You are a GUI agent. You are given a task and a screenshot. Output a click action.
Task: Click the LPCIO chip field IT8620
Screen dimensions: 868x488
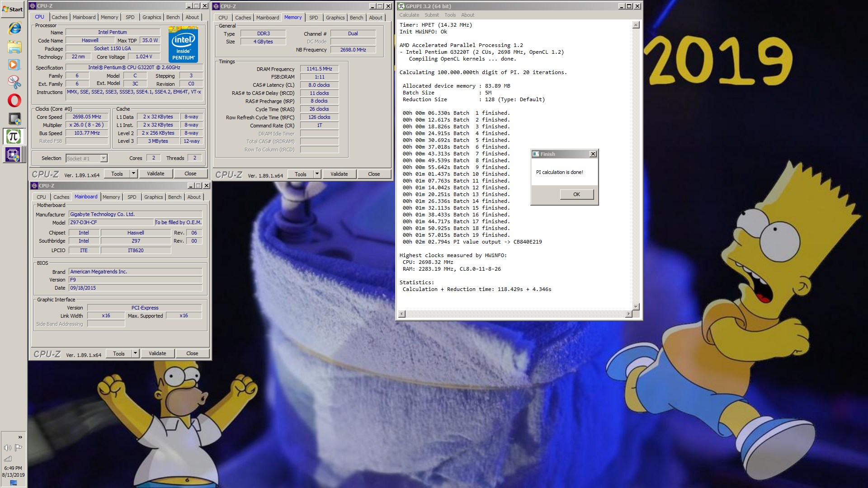click(x=136, y=250)
